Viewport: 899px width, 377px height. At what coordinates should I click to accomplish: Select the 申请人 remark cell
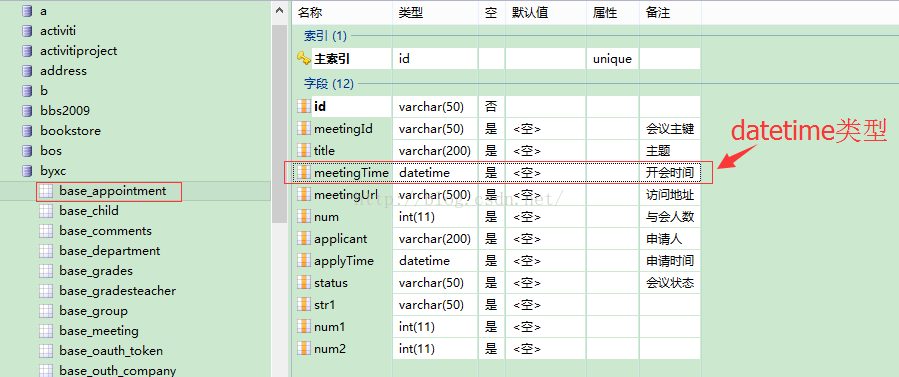pos(670,239)
